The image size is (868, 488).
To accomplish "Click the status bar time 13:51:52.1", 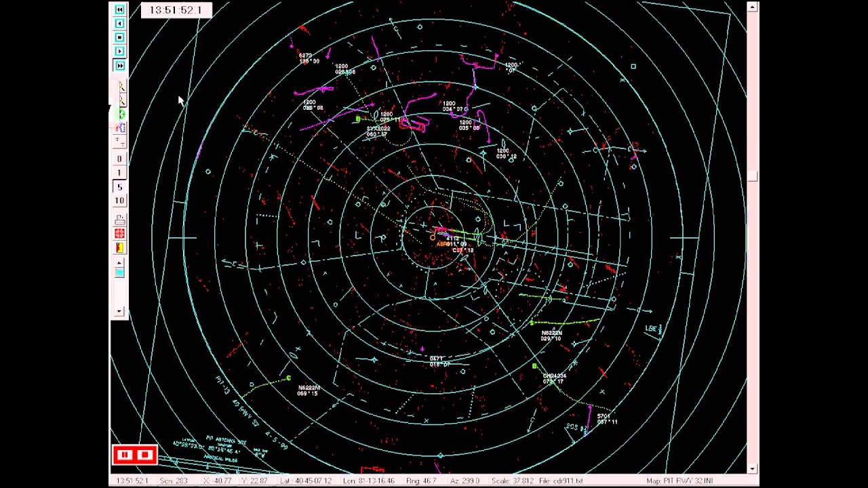I will point(132,481).
